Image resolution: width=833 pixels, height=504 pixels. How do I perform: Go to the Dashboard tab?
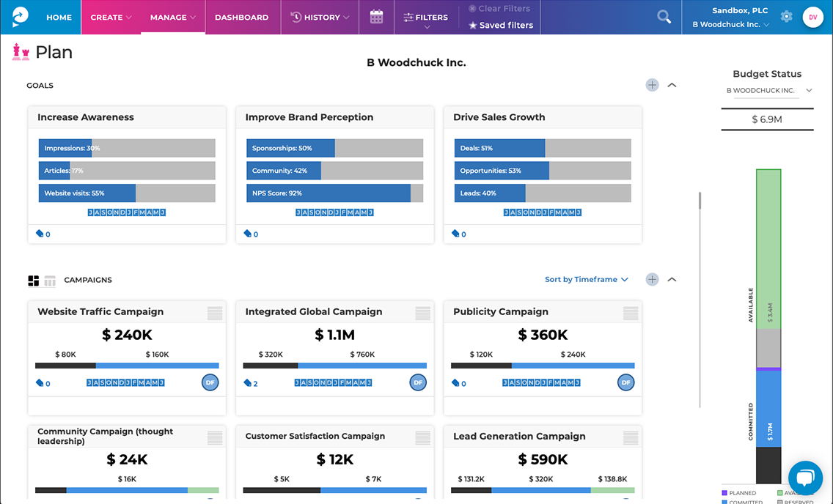click(x=241, y=17)
